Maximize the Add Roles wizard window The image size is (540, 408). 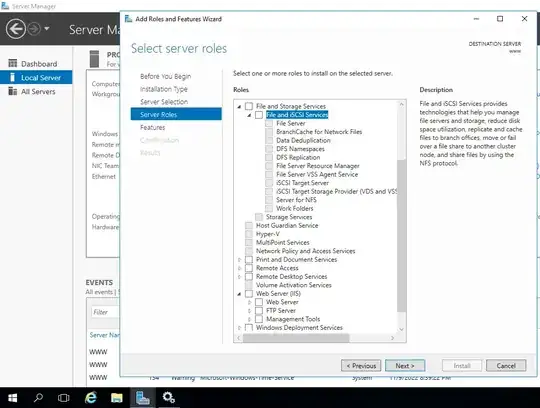(x=500, y=19)
